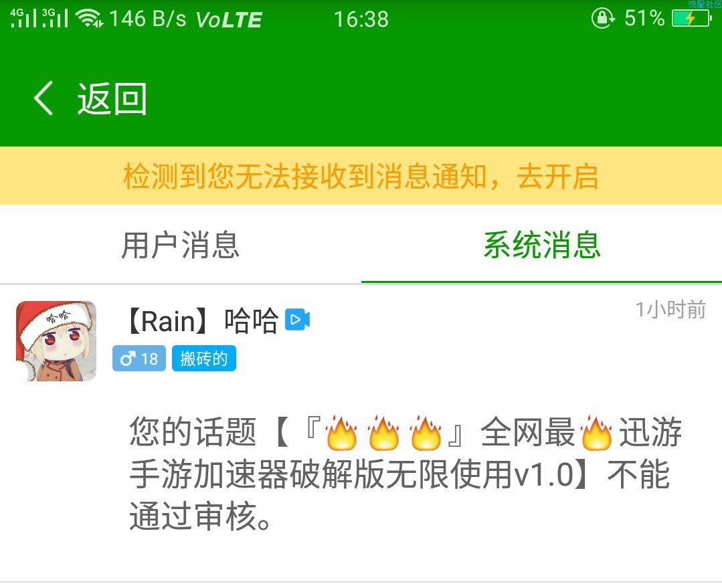The width and height of the screenshot is (722, 588).
Task: Go back via 返回 label
Action: click(112, 98)
